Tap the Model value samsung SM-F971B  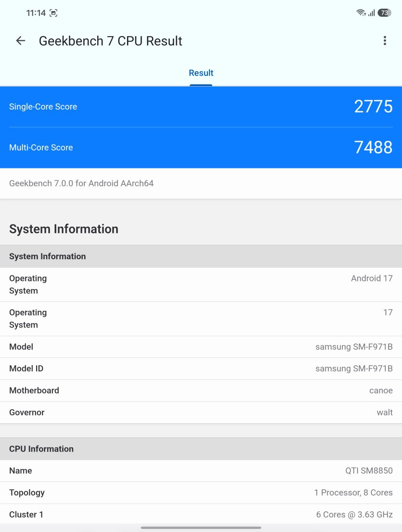coord(354,347)
